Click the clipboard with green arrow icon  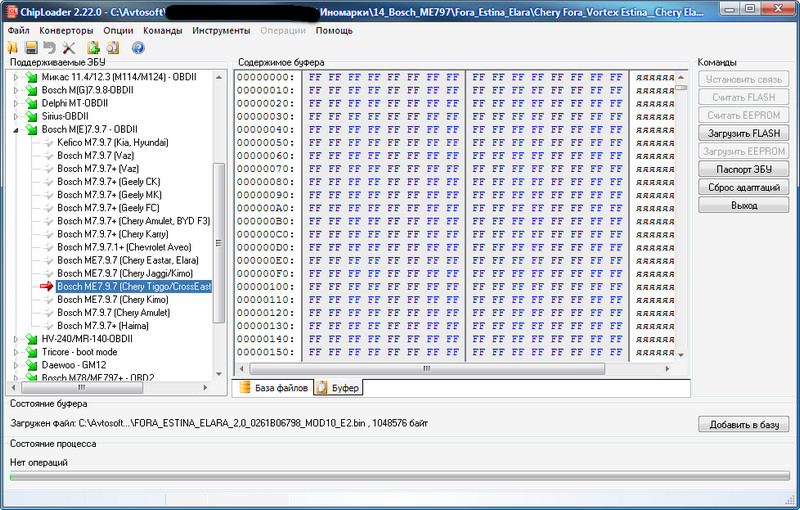pos(93,47)
